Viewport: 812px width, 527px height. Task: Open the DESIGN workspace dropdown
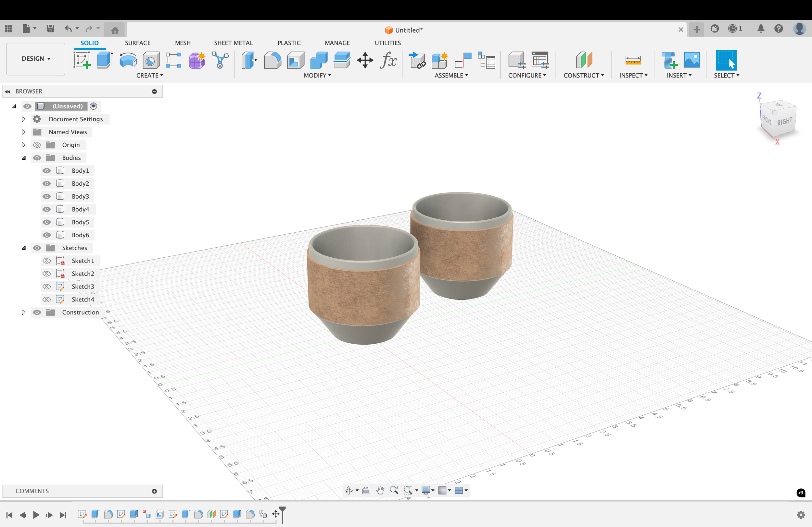point(36,59)
